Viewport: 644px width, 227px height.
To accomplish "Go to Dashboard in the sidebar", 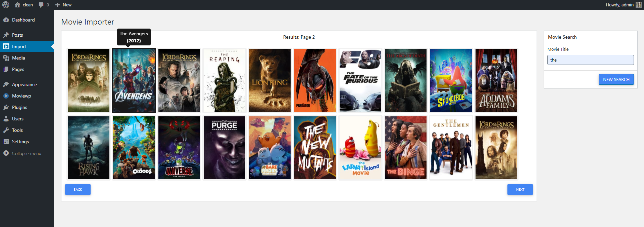I will 23,20.
